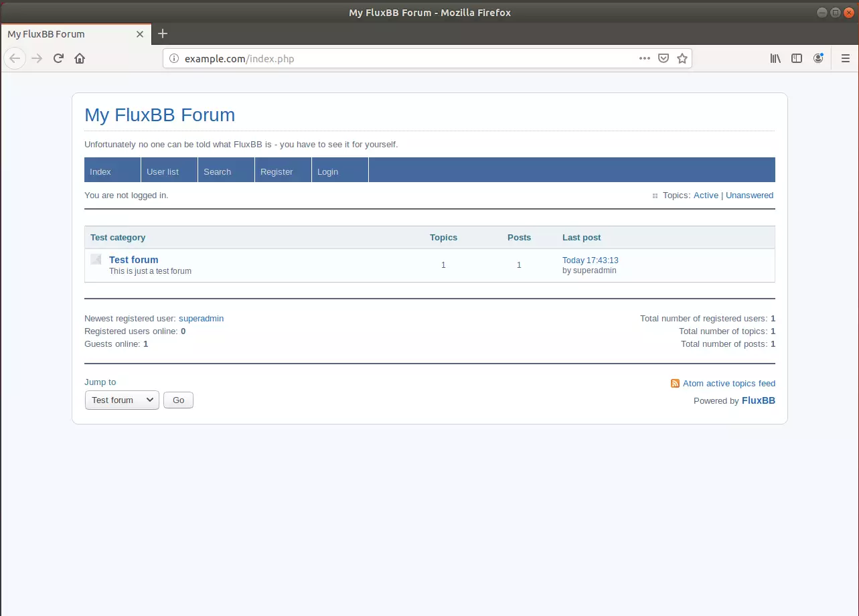Click the 'This is just a test forum' description
Screen dimensions: 859x616
point(150,271)
